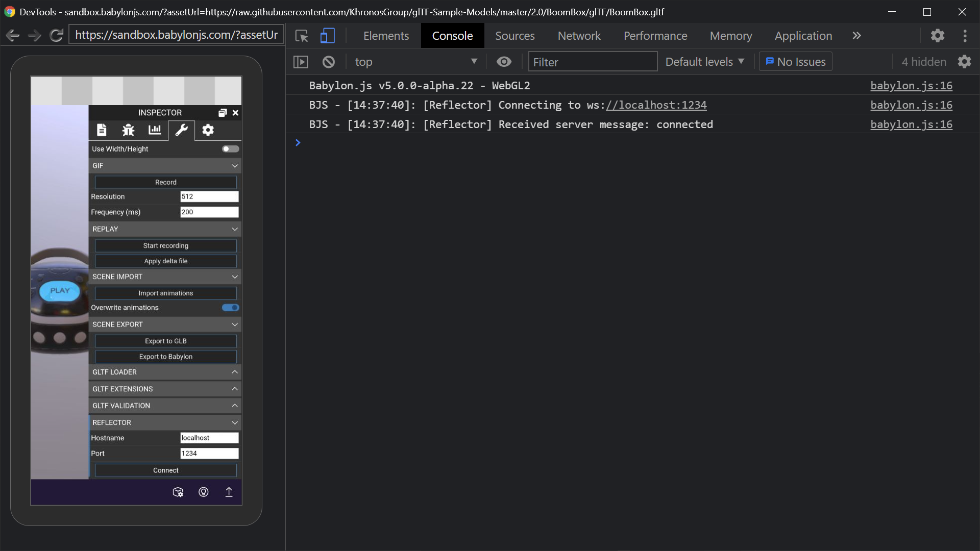
Task: Click Import animations button
Action: coord(165,293)
